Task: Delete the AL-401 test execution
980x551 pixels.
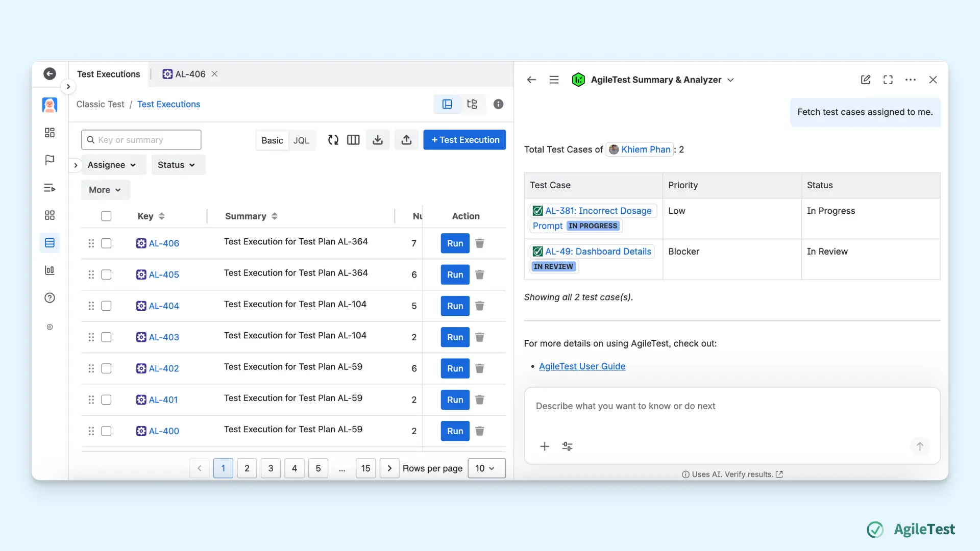Action: click(480, 400)
